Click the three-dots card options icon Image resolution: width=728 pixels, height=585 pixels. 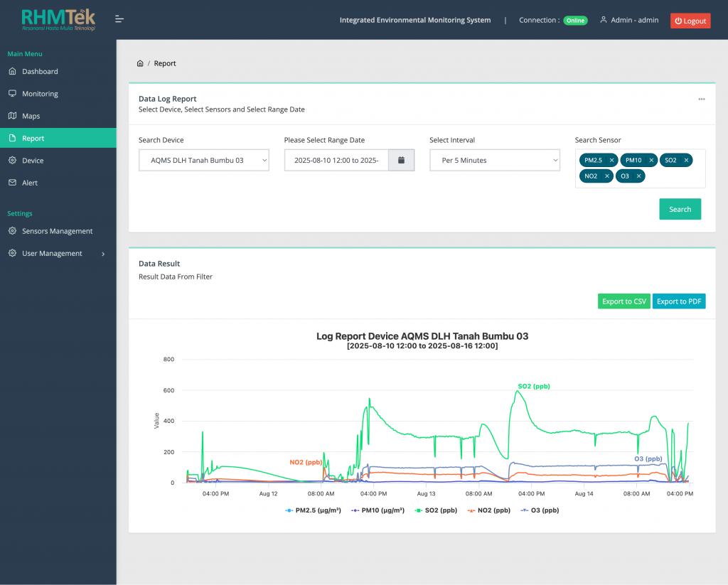pos(702,100)
